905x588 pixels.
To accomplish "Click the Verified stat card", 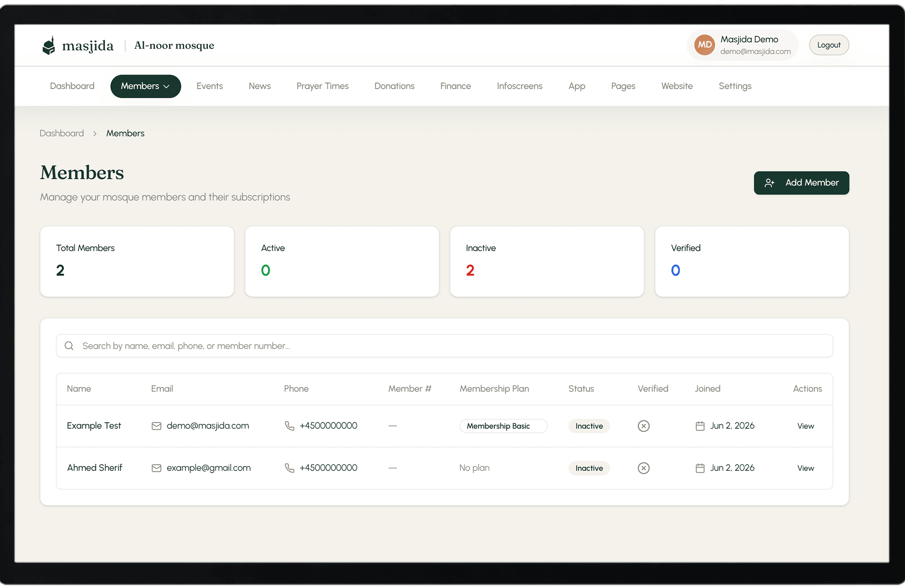I will tap(752, 261).
